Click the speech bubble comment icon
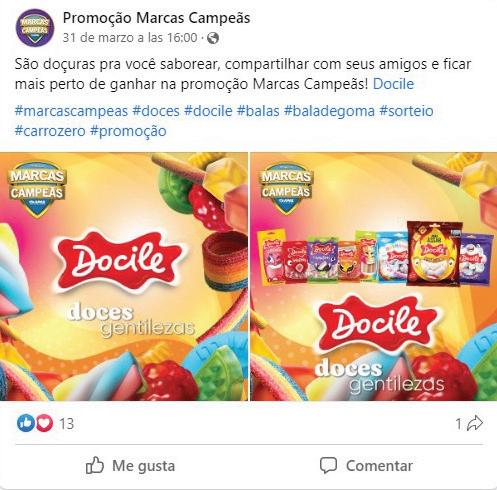497x490 pixels. coord(328,465)
